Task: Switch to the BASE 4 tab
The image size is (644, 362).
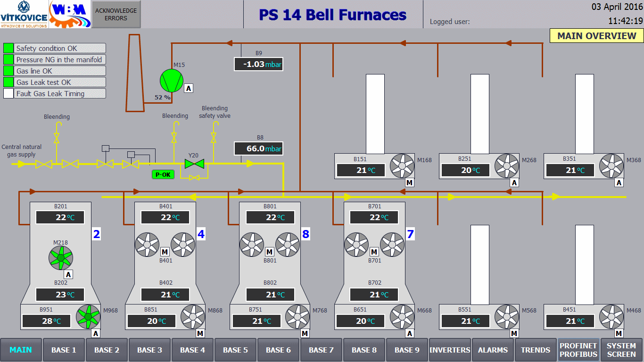Action: point(192,350)
